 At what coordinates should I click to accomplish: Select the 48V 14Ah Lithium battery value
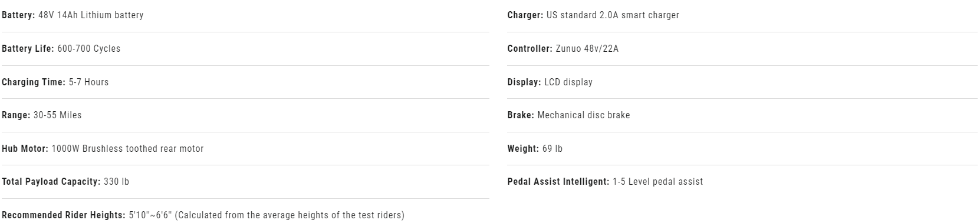pos(91,15)
